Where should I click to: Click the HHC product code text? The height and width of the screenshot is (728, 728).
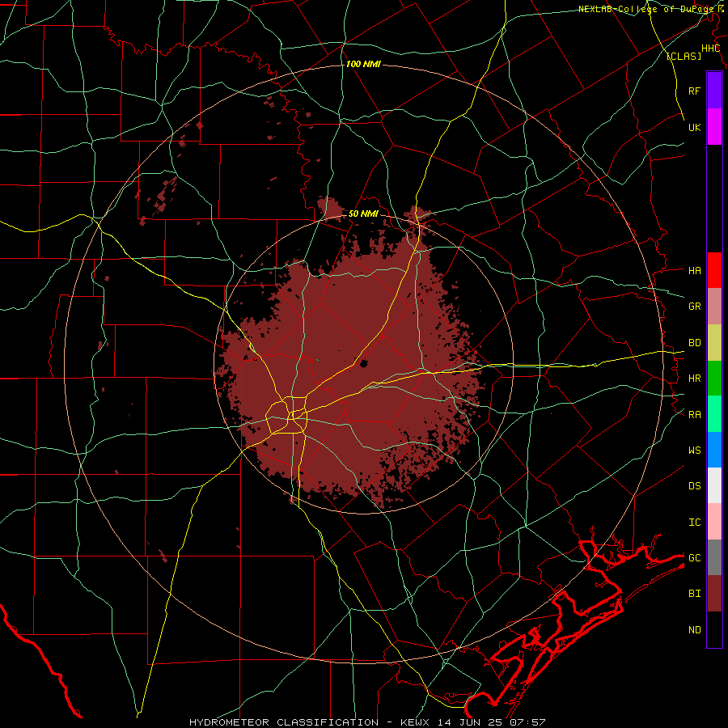(x=711, y=49)
